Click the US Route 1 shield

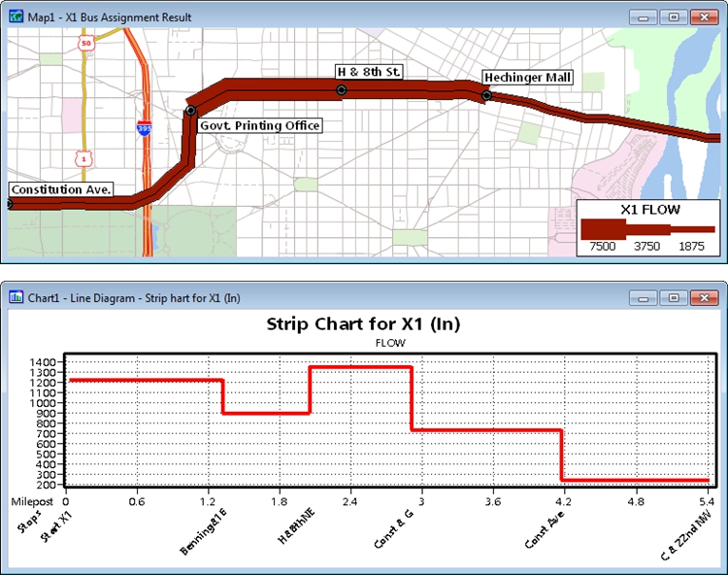tap(83, 155)
